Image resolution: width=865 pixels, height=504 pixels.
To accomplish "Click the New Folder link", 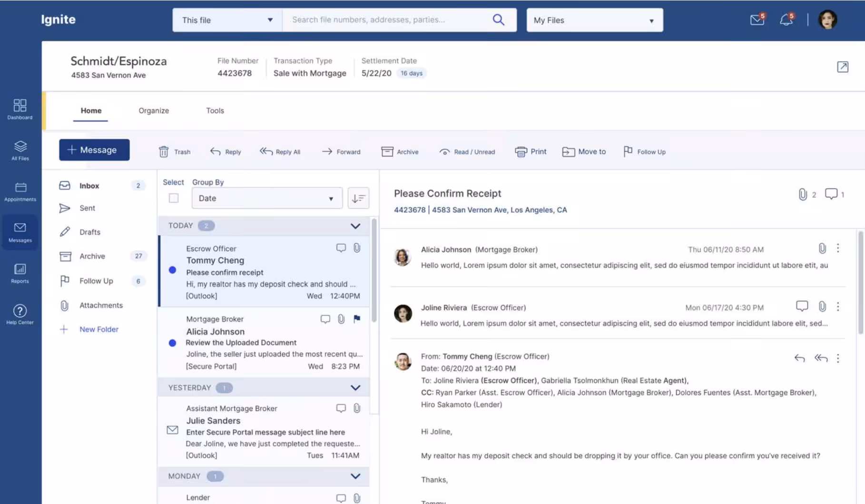I will point(98,330).
